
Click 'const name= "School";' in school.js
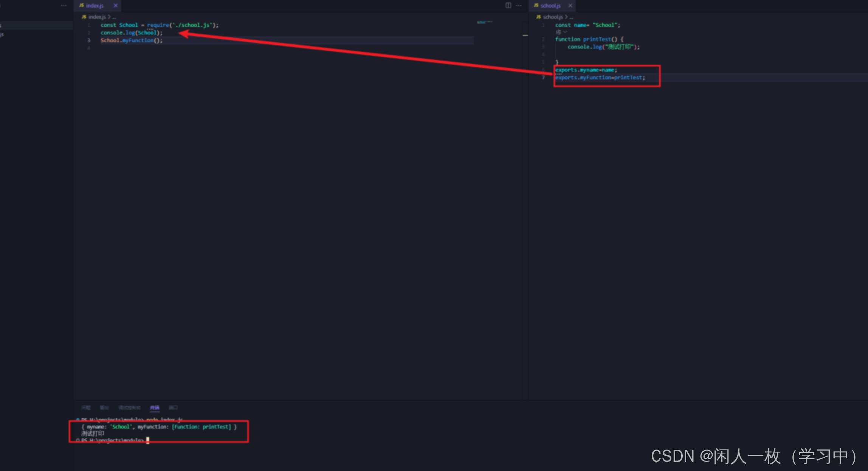tap(587, 25)
